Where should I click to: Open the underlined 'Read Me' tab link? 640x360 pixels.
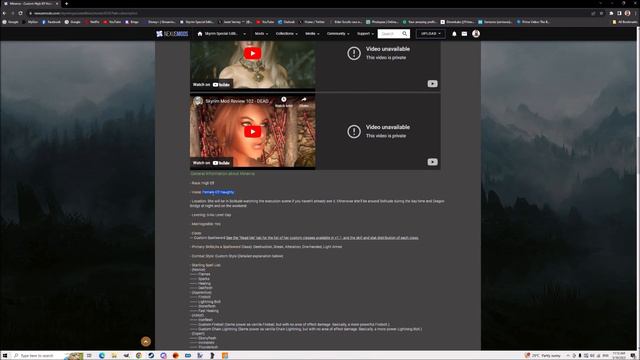pyautogui.click(x=322, y=238)
